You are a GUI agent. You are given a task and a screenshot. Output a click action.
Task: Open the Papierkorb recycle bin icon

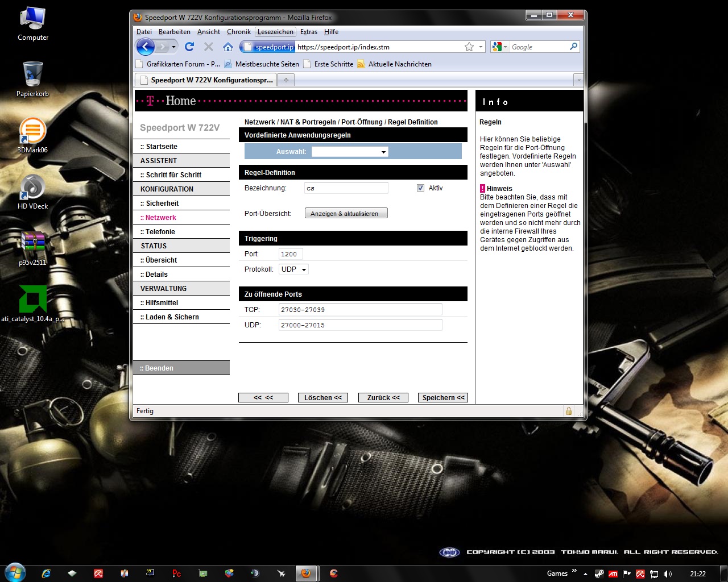click(x=32, y=80)
